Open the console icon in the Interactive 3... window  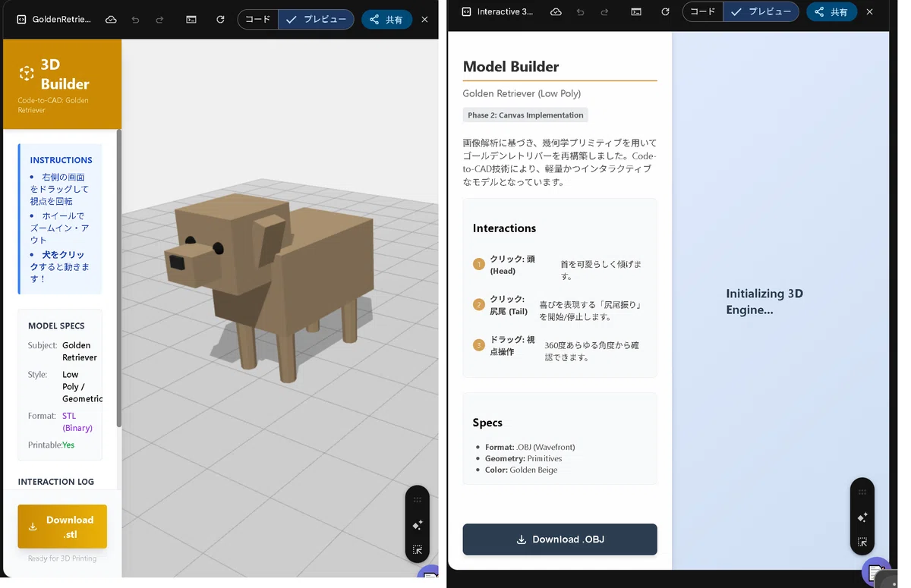[x=636, y=12]
